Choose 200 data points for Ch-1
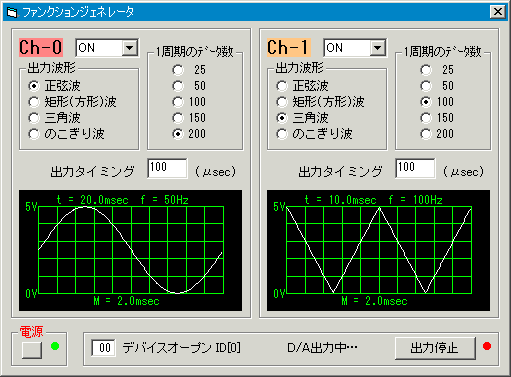The image size is (511, 377). 437,134
